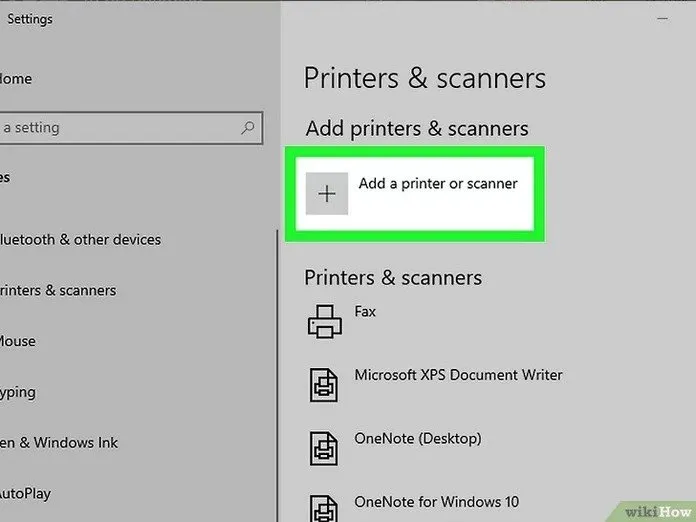This screenshot has width=696, height=522.
Task: Click the Fax printer icon
Action: (324, 320)
